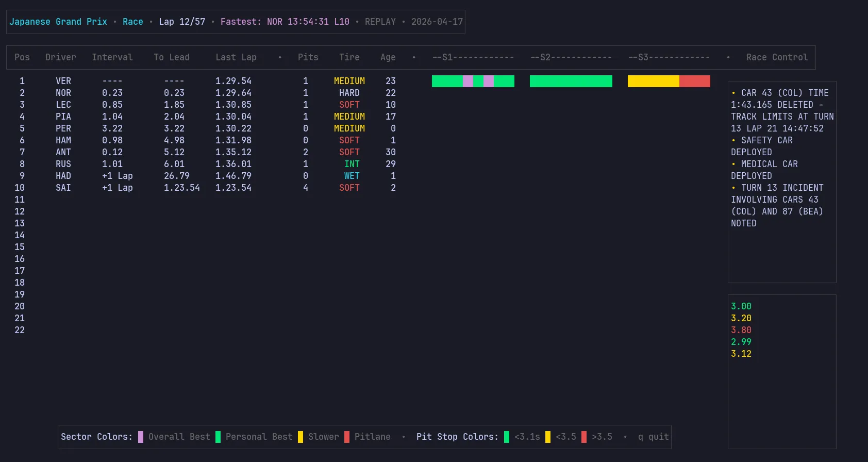The width and height of the screenshot is (868, 462).
Task: Click NOR's HARD tire cell
Action: [x=349, y=93]
